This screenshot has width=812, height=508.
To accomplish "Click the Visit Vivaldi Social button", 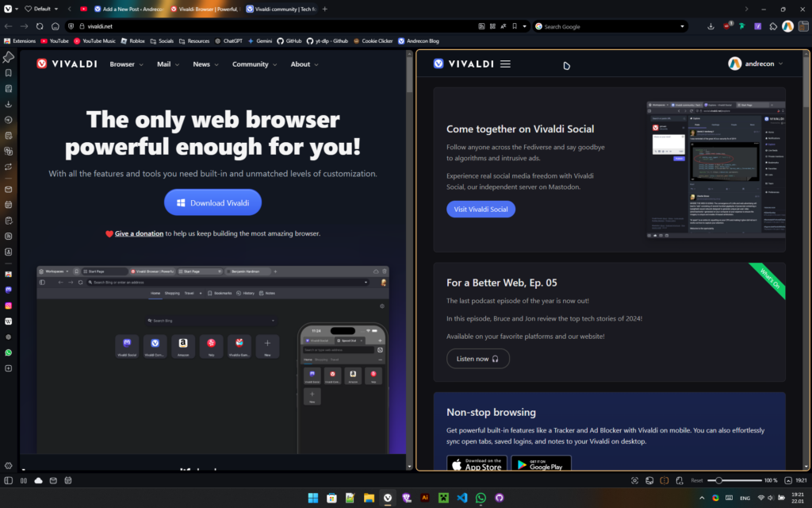I will pyautogui.click(x=481, y=210).
